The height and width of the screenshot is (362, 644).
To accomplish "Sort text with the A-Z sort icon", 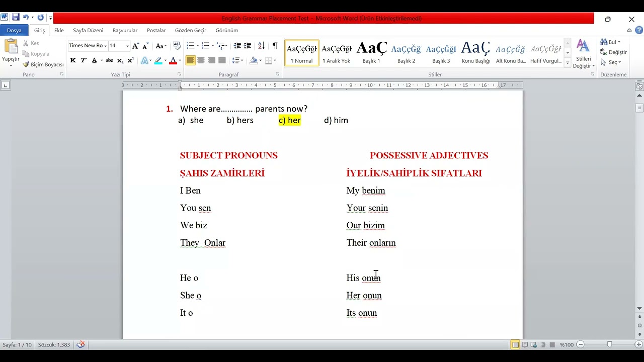I will pos(261,46).
